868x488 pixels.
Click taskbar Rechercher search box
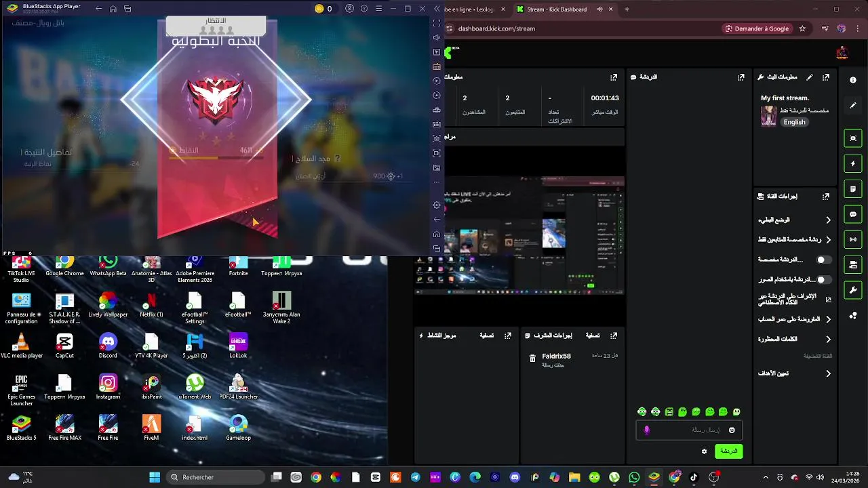(216, 477)
